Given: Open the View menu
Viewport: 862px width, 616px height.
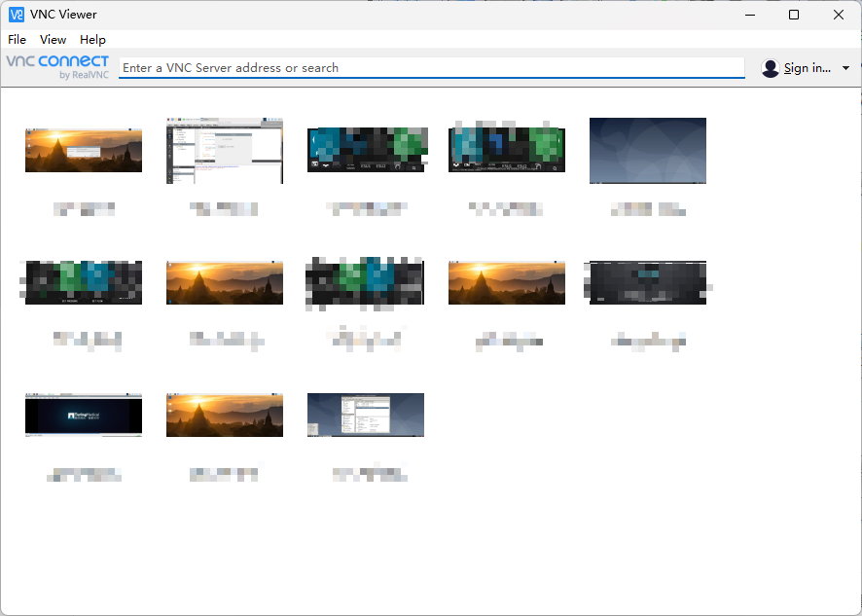Looking at the screenshot, I should pos(53,40).
